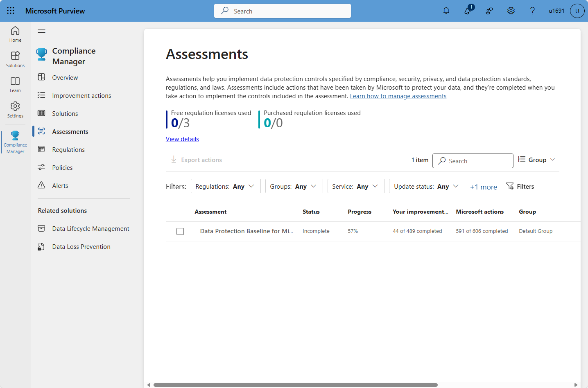The width and height of the screenshot is (588, 388).
Task: Open Improvement actions in the sidebar
Action: [81, 95]
